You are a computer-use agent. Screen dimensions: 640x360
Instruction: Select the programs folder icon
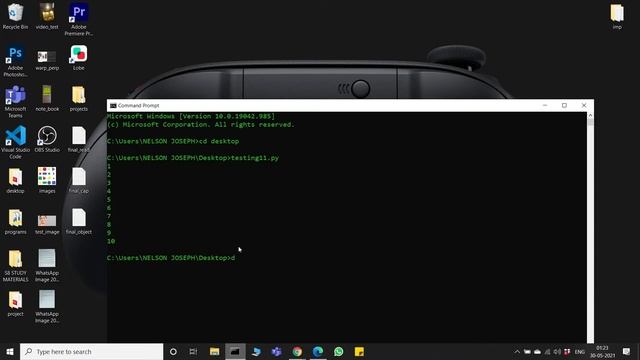16,221
